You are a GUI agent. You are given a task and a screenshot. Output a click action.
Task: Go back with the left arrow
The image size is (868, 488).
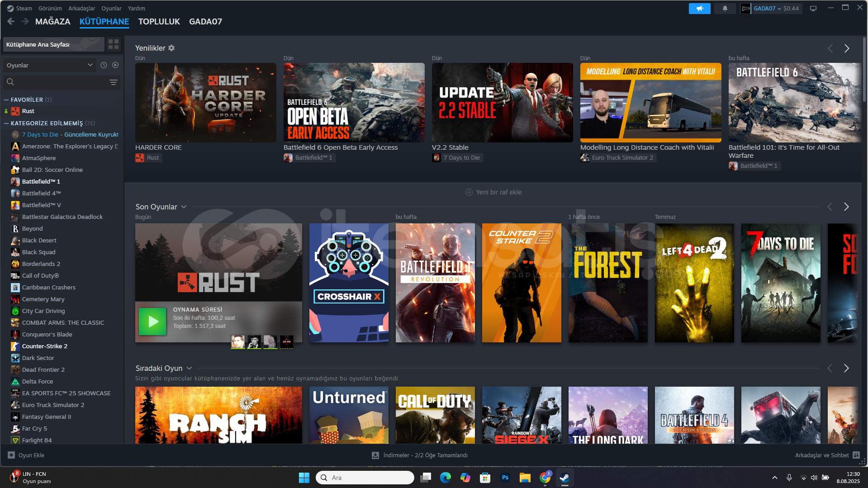(x=11, y=21)
